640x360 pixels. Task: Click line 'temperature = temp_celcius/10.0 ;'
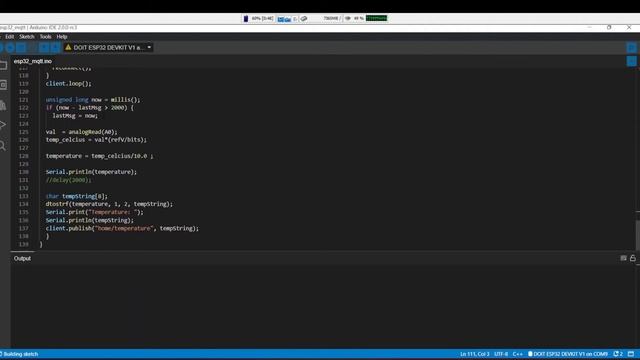coord(100,156)
